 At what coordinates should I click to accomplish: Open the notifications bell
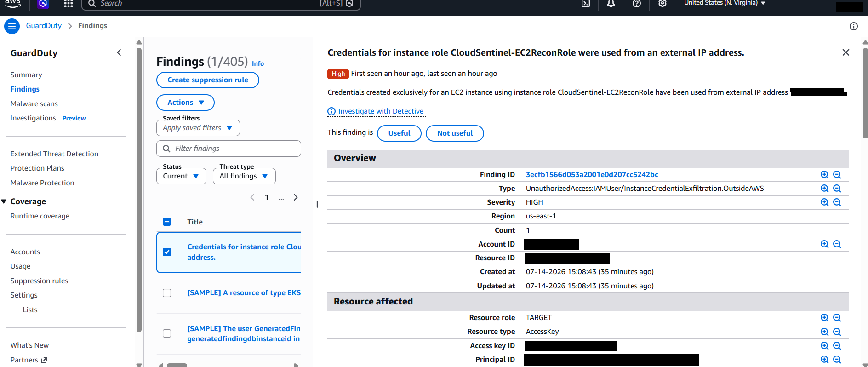(x=611, y=4)
